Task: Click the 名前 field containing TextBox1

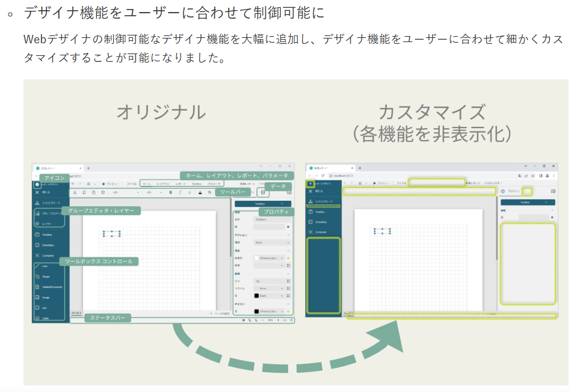Action: (x=268, y=219)
